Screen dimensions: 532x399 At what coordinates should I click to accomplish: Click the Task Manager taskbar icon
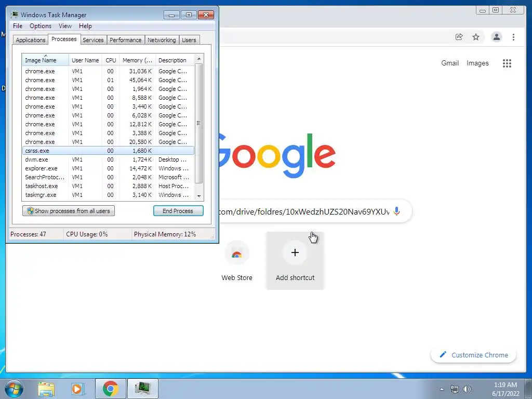(143, 389)
